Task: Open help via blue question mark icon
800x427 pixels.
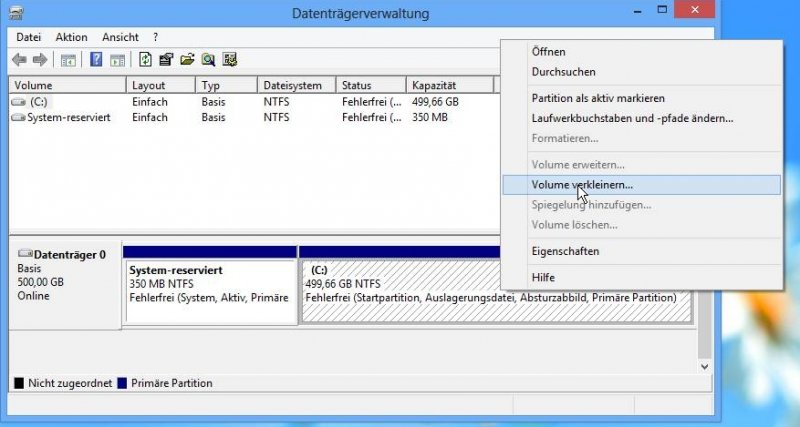Action: point(96,60)
